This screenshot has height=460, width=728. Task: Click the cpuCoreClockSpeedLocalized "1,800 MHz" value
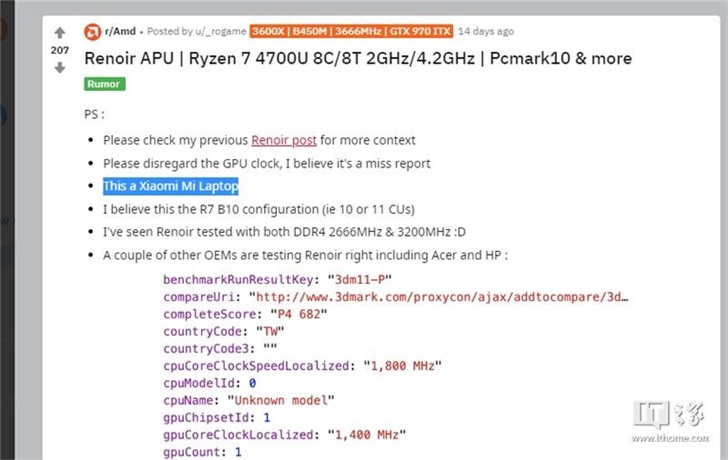pyautogui.click(x=401, y=366)
